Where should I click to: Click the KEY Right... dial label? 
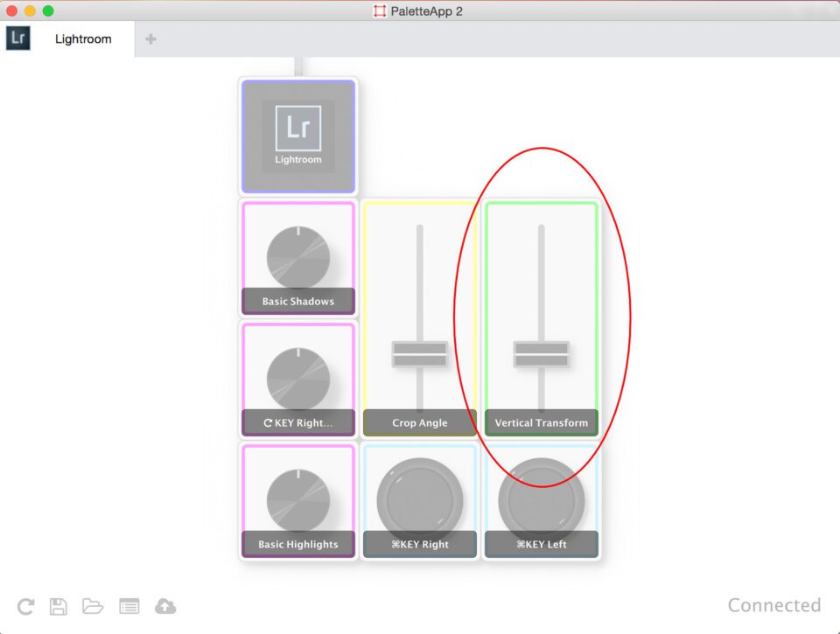click(x=298, y=422)
